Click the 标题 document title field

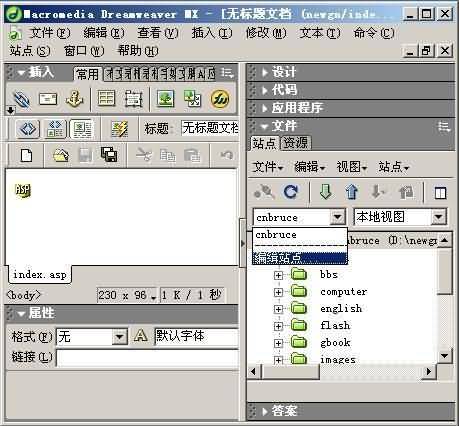(210, 128)
